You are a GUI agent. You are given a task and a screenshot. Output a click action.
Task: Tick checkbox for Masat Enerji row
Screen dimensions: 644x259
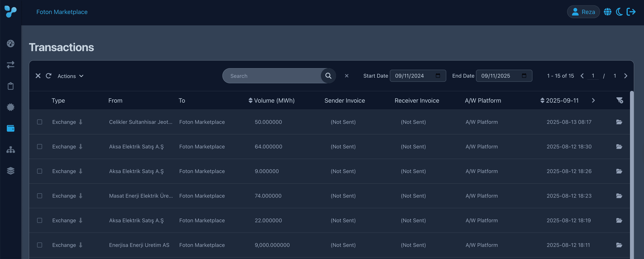40,196
